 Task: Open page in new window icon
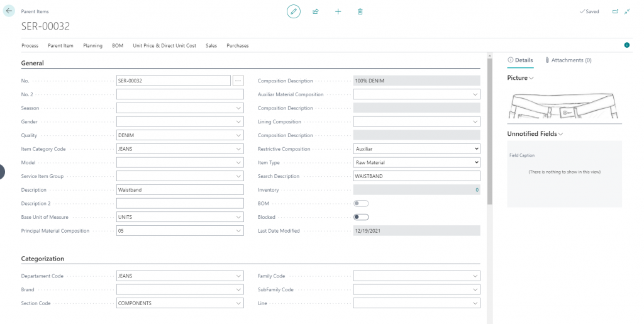(615, 11)
